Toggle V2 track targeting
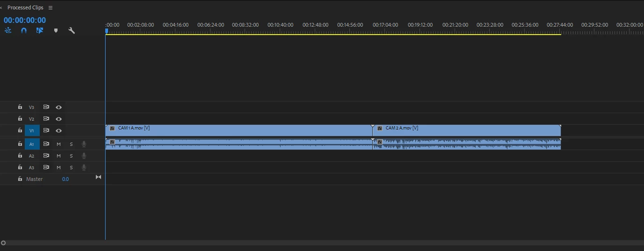 (x=32, y=119)
